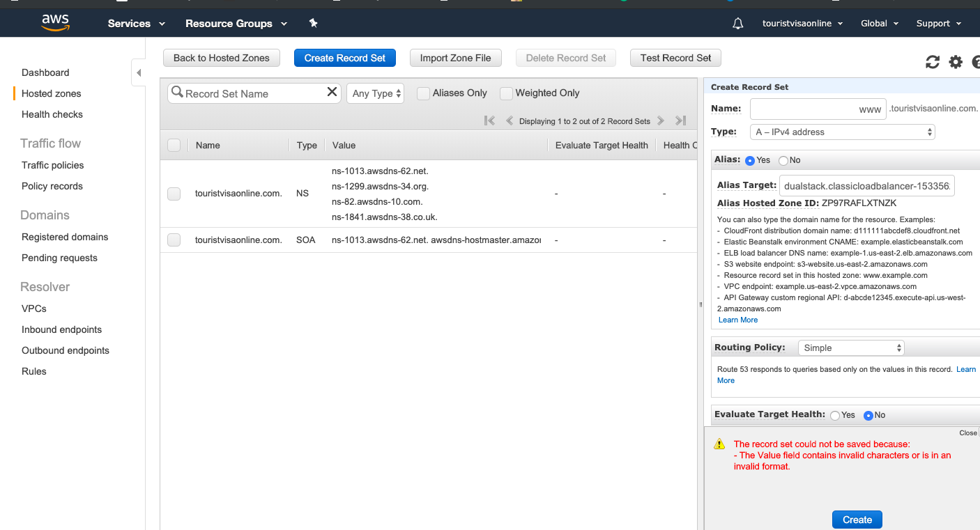Image resolution: width=980 pixels, height=530 pixels.
Task: Sort by the Value column header
Action: click(x=344, y=146)
